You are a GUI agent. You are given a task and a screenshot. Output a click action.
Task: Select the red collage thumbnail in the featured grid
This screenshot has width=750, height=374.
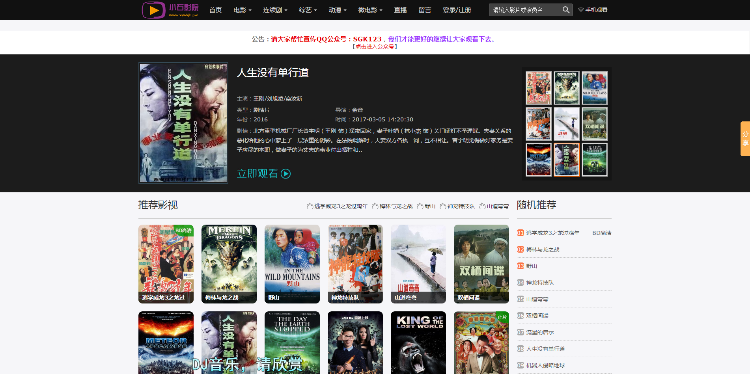point(539,88)
